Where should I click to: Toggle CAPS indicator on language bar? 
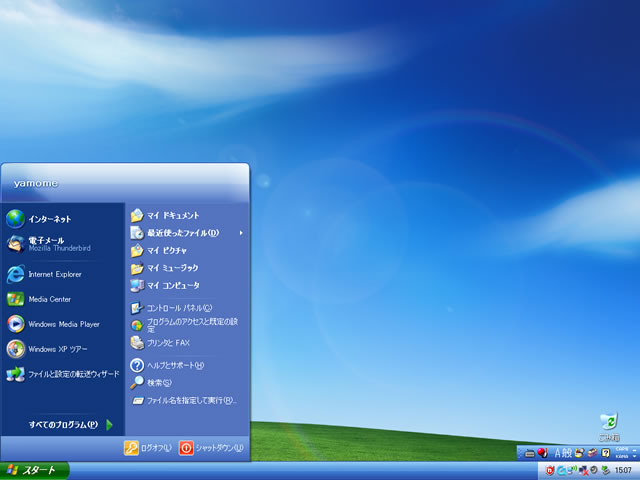click(x=622, y=449)
